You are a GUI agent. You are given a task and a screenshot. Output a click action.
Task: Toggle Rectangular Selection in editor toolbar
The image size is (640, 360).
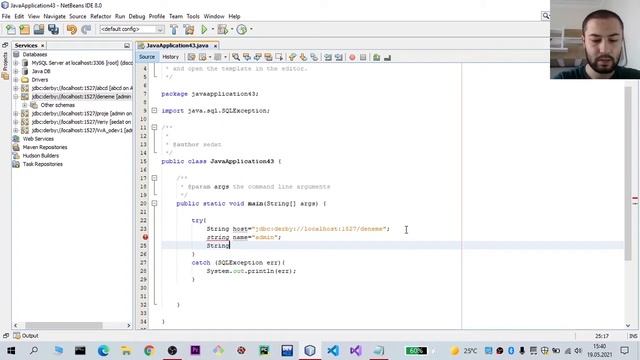[279, 57]
